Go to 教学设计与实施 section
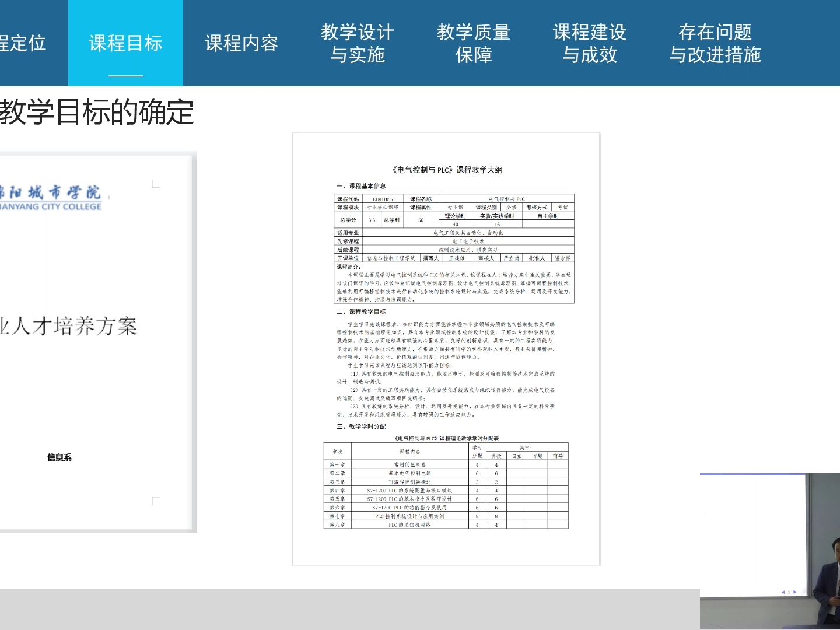The height and width of the screenshot is (630, 840). point(358,43)
